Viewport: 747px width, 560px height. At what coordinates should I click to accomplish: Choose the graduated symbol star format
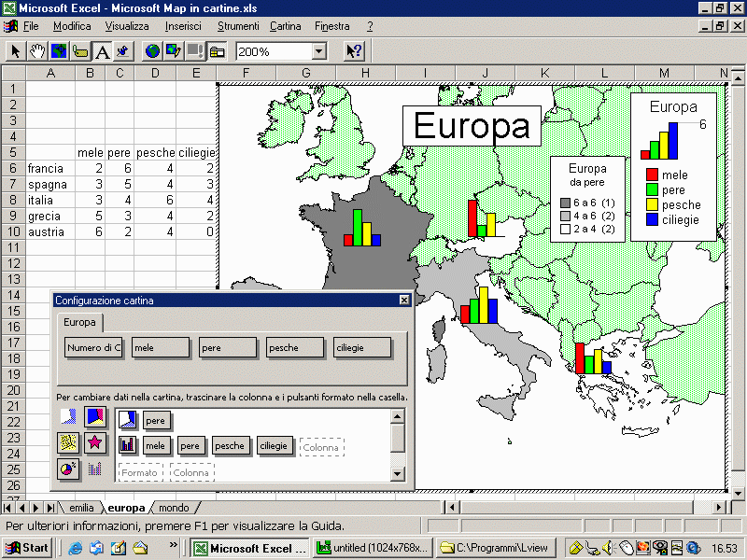coord(94,443)
